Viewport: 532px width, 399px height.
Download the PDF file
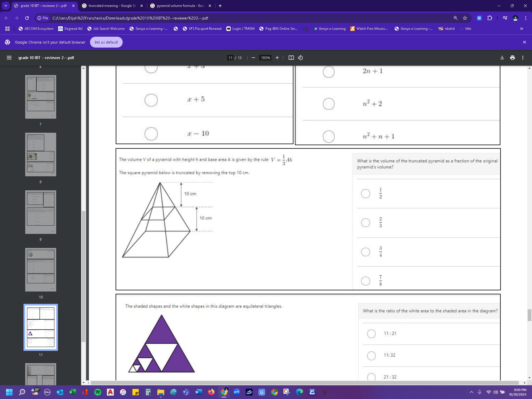[502, 58]
